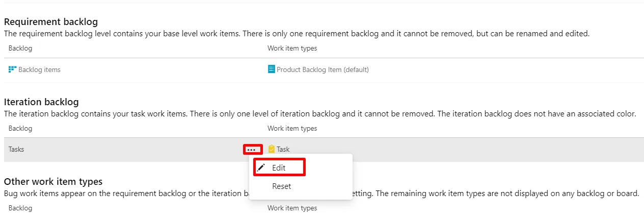Click the Task work item type label
The width and height of the screenshot is (644, 216).
click(283, 150)
